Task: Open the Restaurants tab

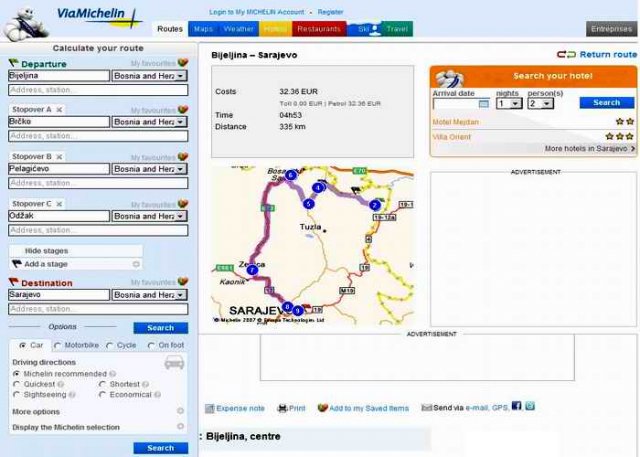Action: (319, 29)
